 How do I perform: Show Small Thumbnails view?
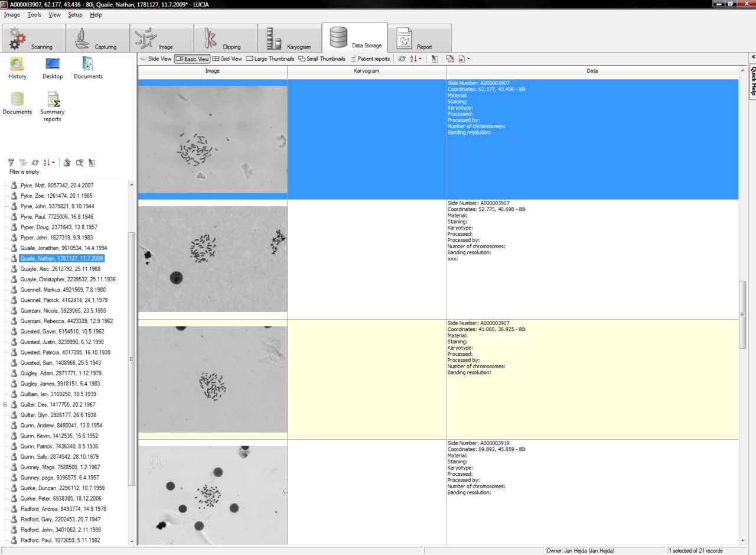point(322,59)
